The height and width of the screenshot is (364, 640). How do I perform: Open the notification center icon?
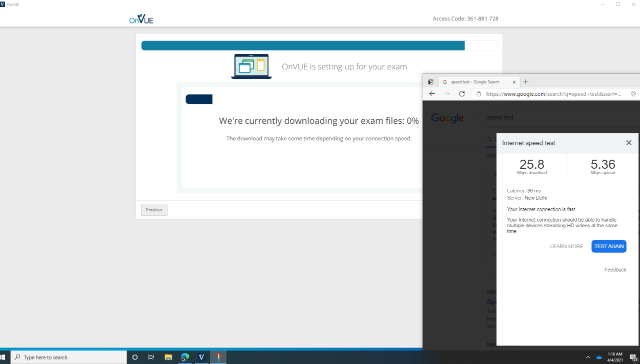[633, 357]
